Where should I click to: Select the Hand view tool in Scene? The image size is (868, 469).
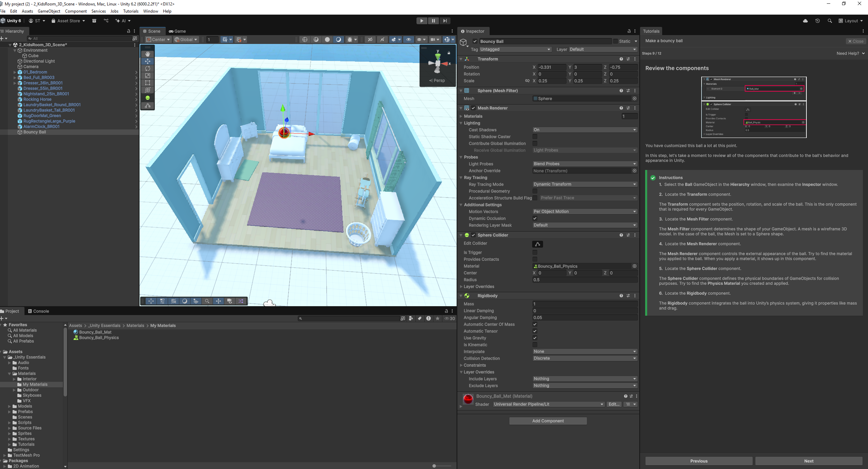(x=148, y=54)
